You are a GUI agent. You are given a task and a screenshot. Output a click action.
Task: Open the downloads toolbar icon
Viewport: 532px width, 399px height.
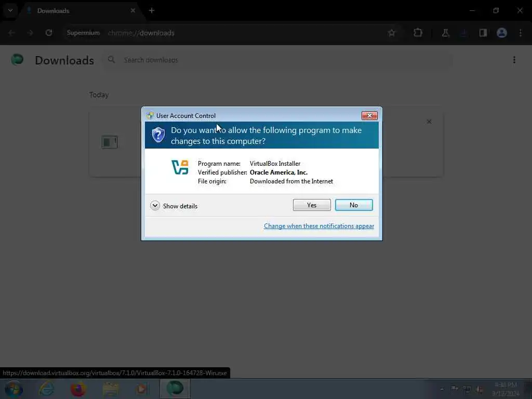point(464,33)
